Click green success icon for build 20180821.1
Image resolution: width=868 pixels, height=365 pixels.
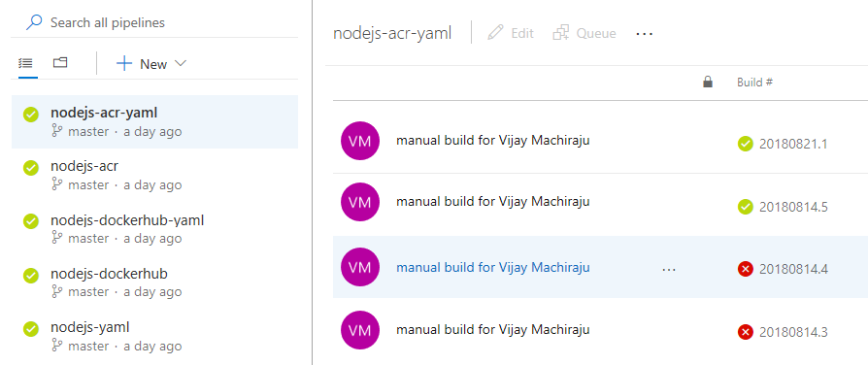pos(745,144)
